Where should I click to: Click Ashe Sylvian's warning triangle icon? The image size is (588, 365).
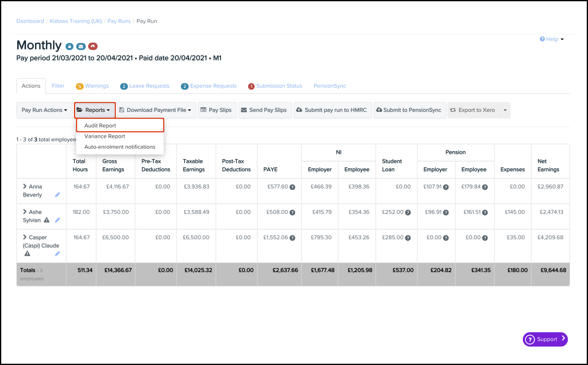pyautogui.click(x=47, y=220)
